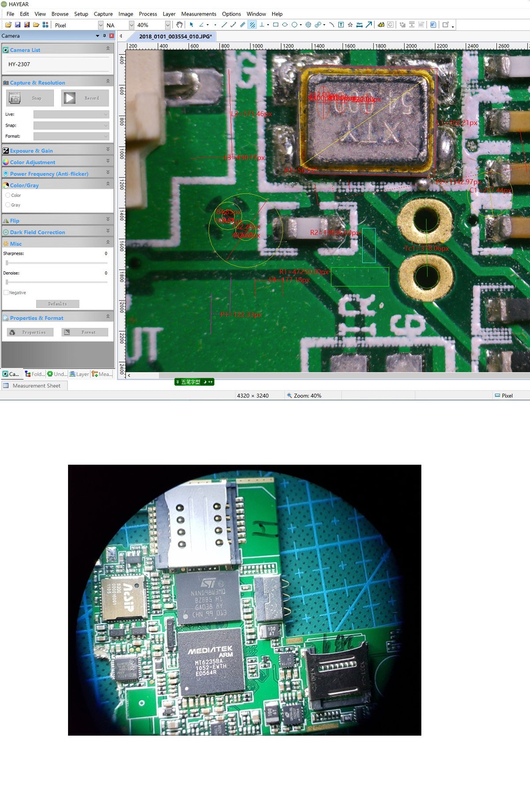Select the scale bar tool
530x812 pixels.
[360, 25]
